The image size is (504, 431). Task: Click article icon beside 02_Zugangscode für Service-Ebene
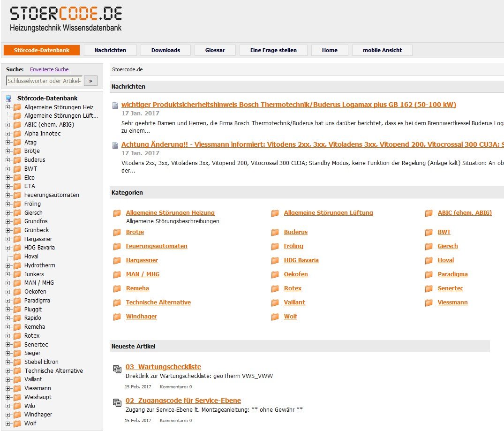(x=117, y=402)
